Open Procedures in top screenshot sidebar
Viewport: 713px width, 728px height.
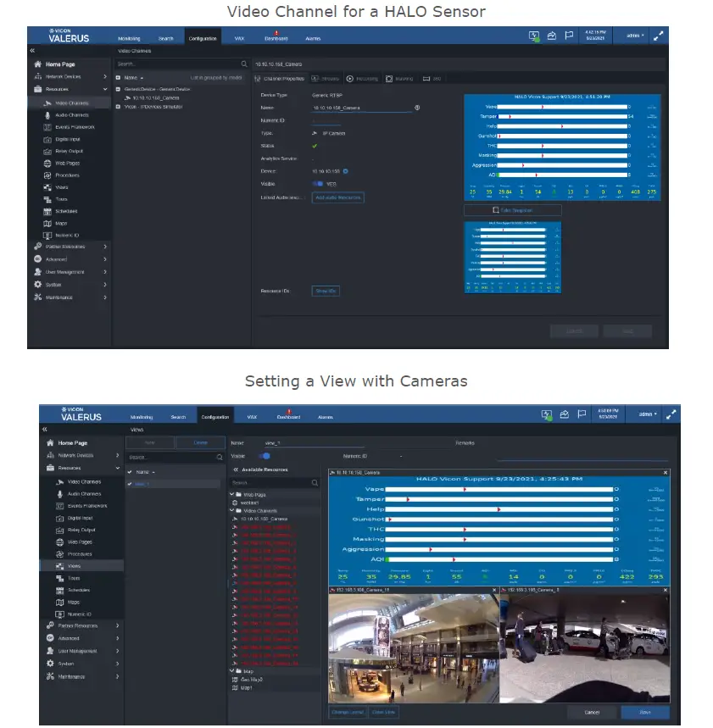pyautogui.click(x=67, y=175)
